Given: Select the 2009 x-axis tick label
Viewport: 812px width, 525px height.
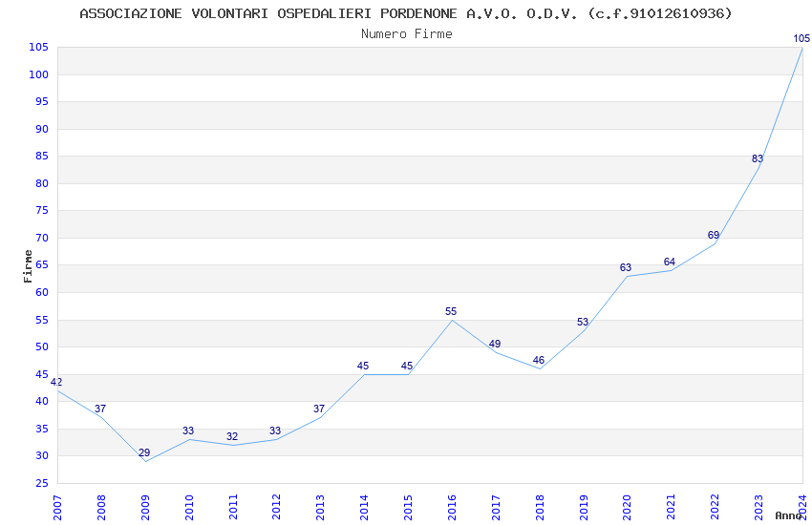Looking at the screenshot, I should tap(145, 508).
